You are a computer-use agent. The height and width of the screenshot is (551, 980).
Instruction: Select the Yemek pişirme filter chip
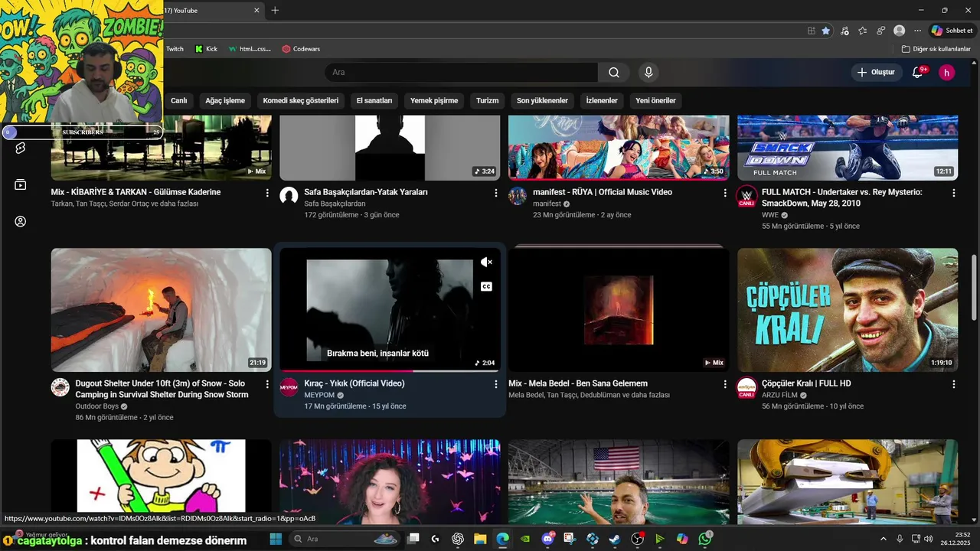(x=434, y=100)
